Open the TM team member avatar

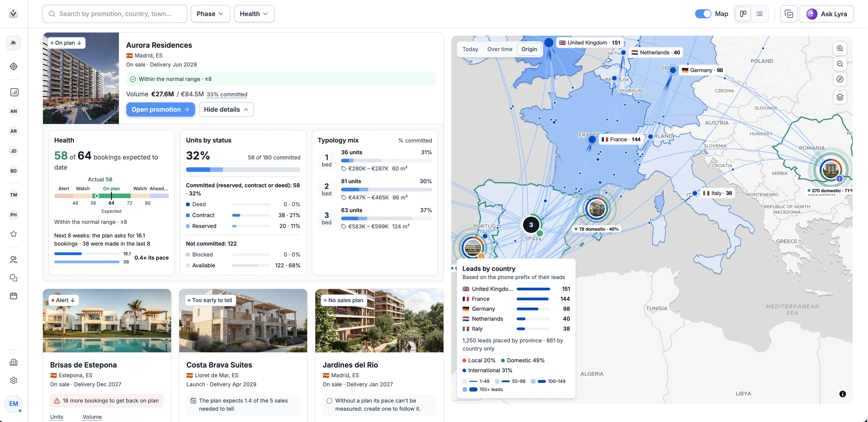13,195
